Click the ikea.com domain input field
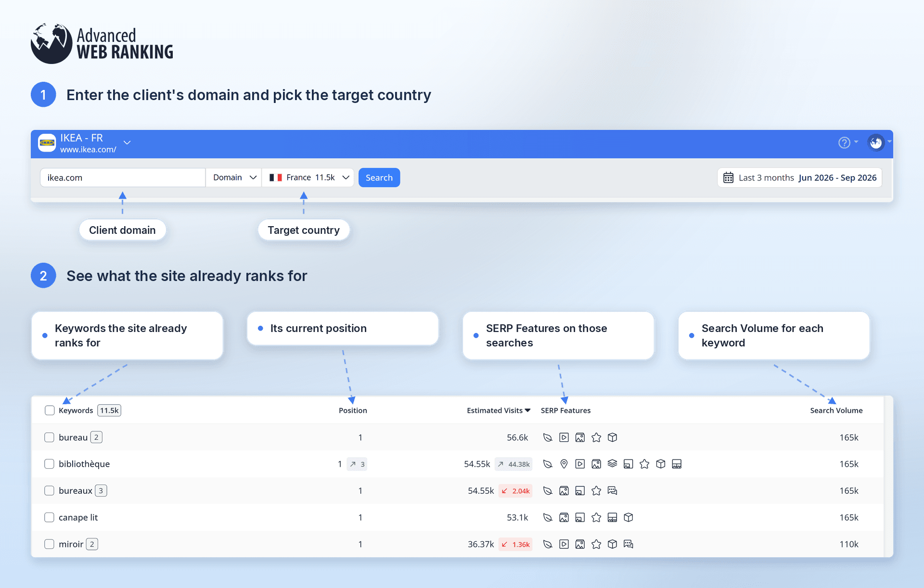The height and width of the screenshot is (588, 924). coord(123,178)
